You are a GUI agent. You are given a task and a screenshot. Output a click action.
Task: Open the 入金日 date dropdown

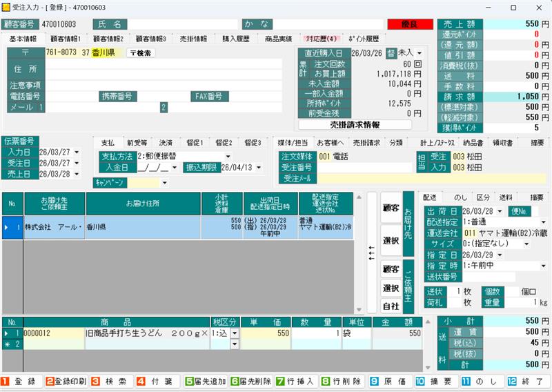(x=175, y=168)
